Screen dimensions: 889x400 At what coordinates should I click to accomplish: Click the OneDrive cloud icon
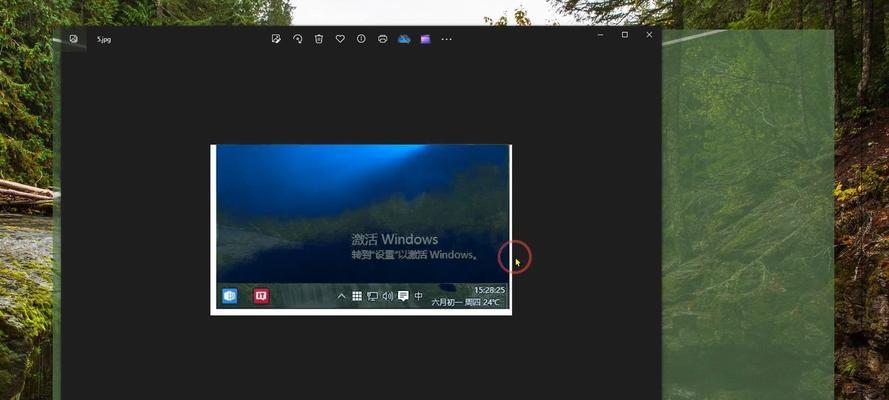404,39
